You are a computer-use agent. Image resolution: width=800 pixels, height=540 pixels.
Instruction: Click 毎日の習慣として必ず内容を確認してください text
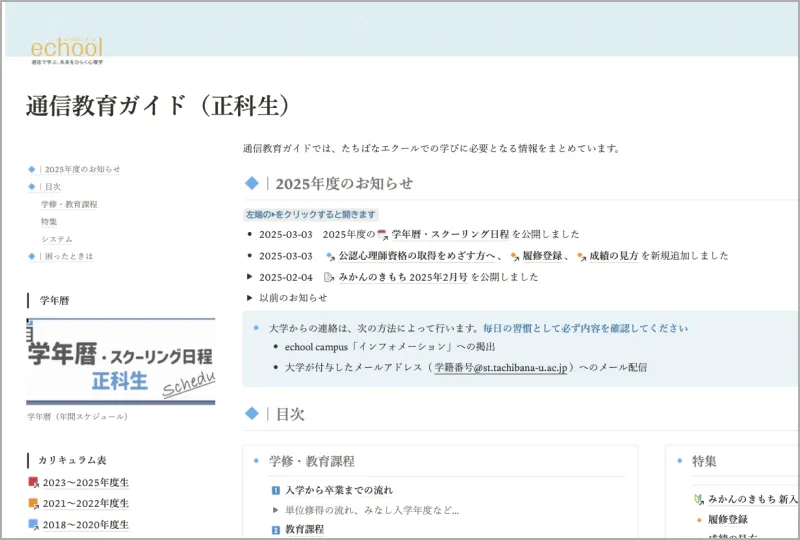tap(585, 328)
